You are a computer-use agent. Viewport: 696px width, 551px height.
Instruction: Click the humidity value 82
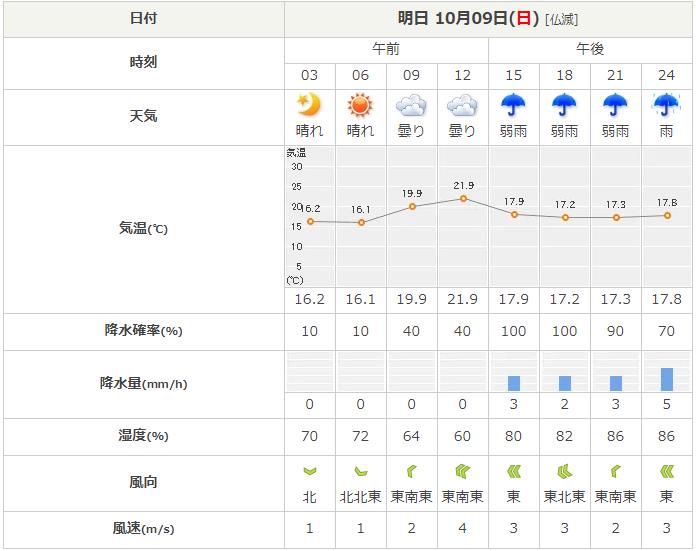564,436
